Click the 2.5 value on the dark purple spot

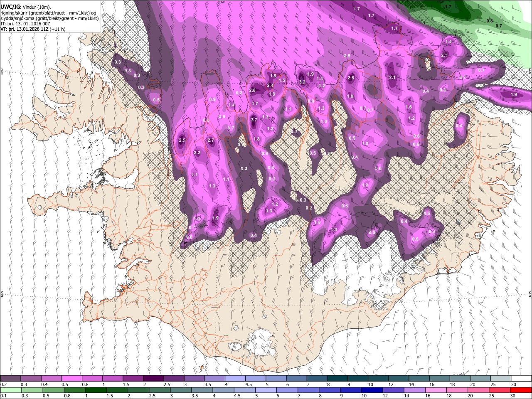point(182,140)
